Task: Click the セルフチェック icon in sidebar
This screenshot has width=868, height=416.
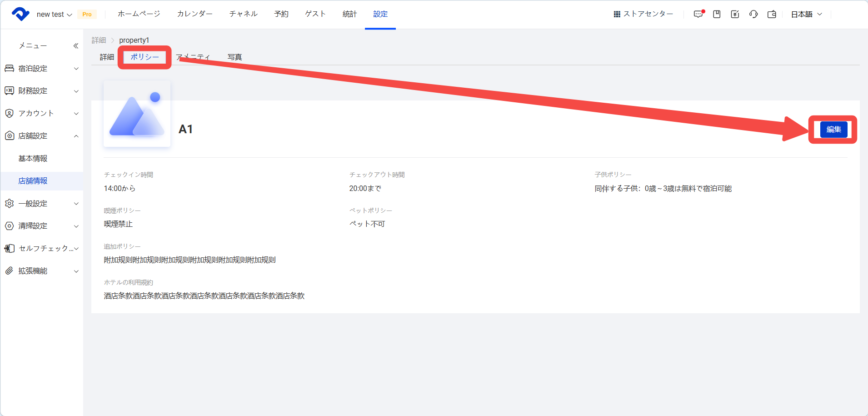Action: 9,248
